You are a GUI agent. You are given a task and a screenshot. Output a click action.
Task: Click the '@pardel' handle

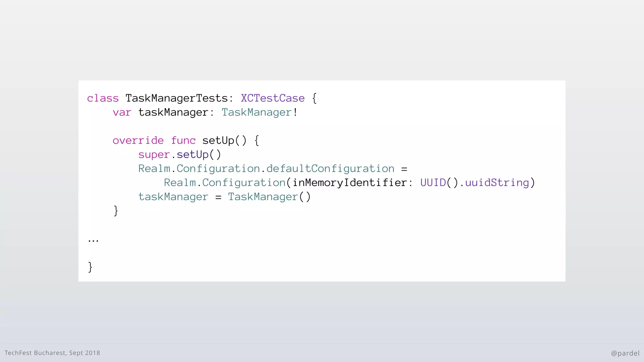point(625,353)
